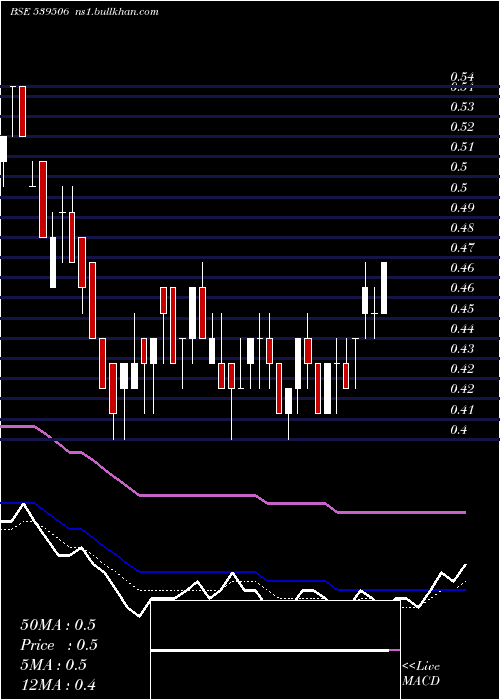Click the 0.4 price axis label

coord(459,430)
